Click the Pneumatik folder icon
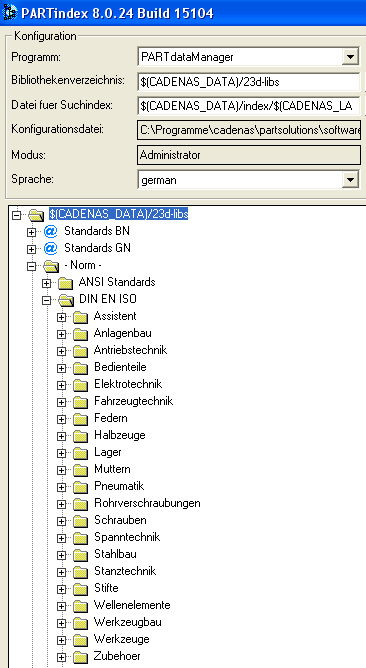366x668 pixels. pyautogui.click(x=80, y=487)
